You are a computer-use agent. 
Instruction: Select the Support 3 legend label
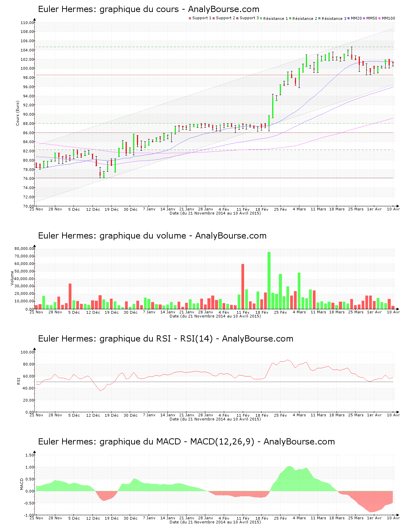(249, 18)
